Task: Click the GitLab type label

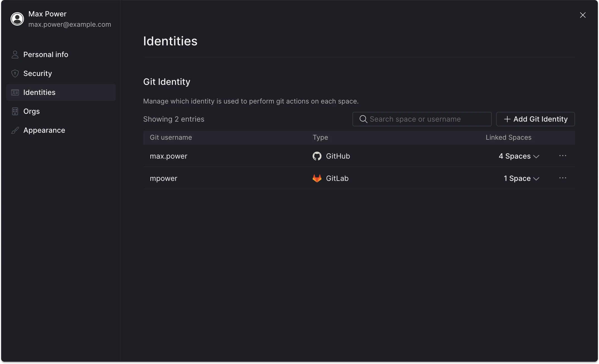Action: click(337, 178)
